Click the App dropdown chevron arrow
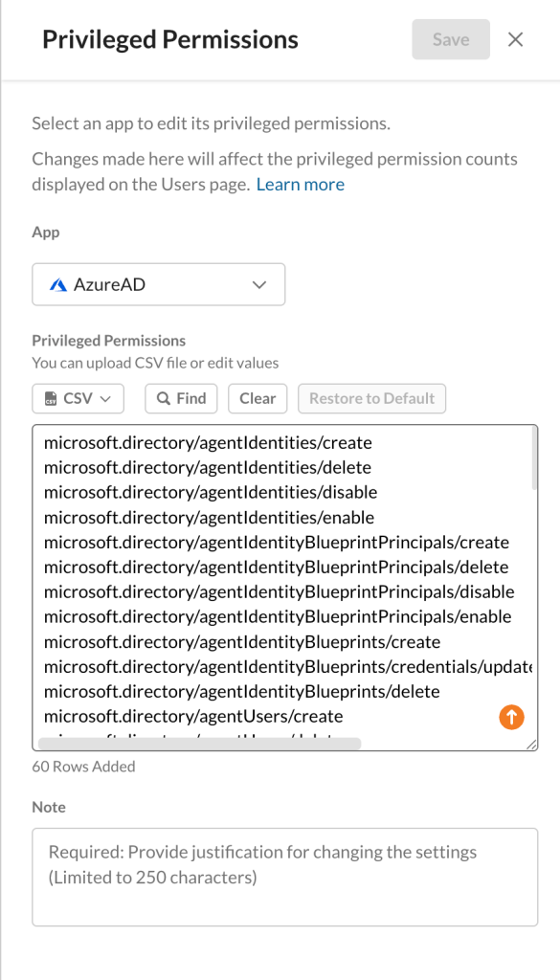The image size is (560, 980). 258,285
